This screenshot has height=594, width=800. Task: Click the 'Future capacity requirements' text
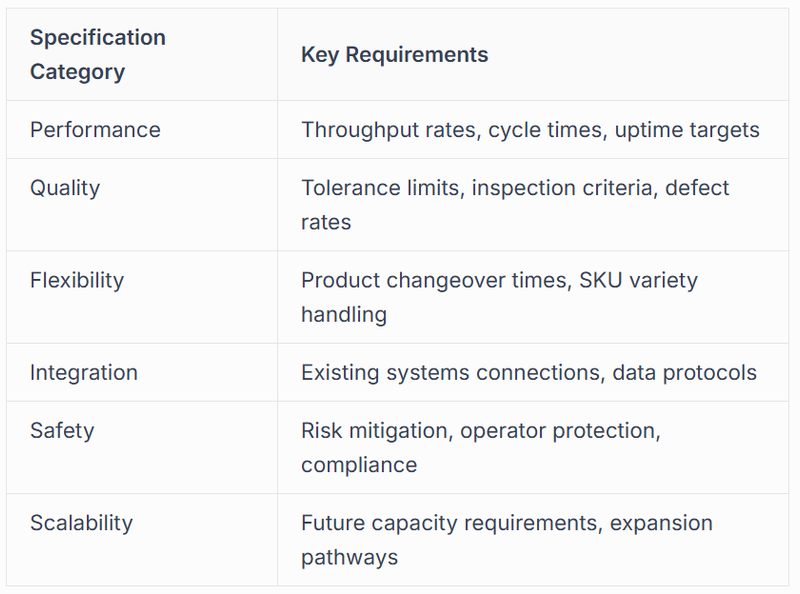[x=449, y=523]
